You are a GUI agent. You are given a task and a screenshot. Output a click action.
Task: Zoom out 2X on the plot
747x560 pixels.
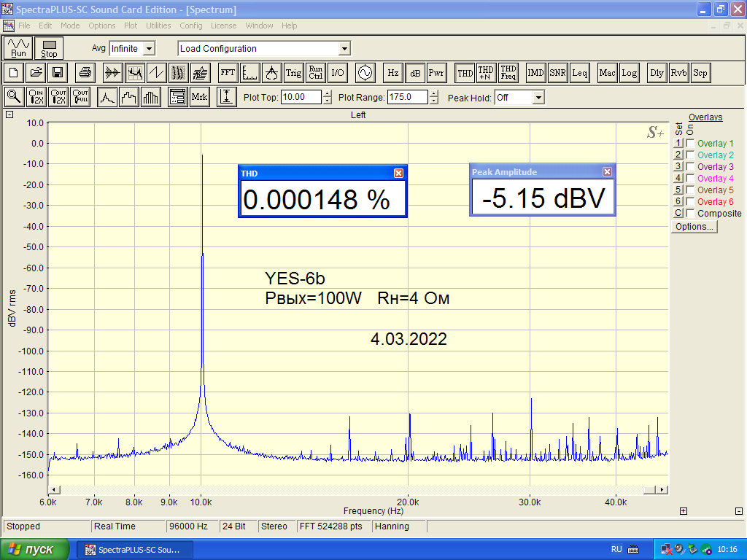pyautogui.click(x=58, y=97)
